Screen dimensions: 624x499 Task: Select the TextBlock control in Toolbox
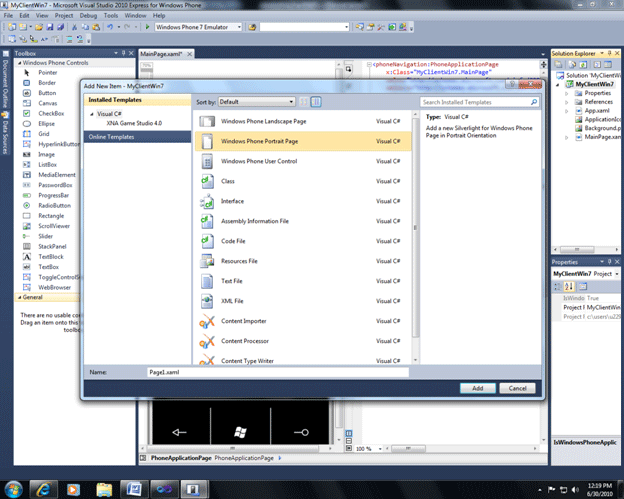pyautogui.click(x=51, y=257)
